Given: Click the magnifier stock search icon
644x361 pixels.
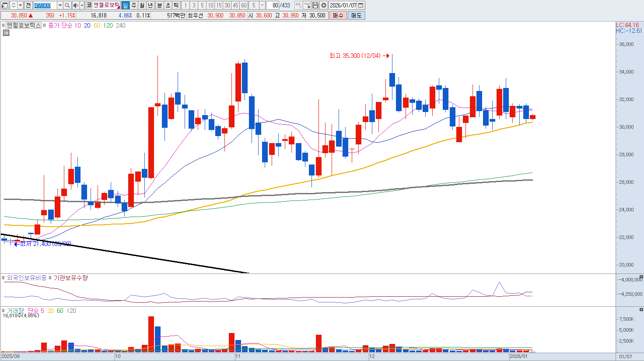Looking at the screenshot, I should click(x=67, y=5).
